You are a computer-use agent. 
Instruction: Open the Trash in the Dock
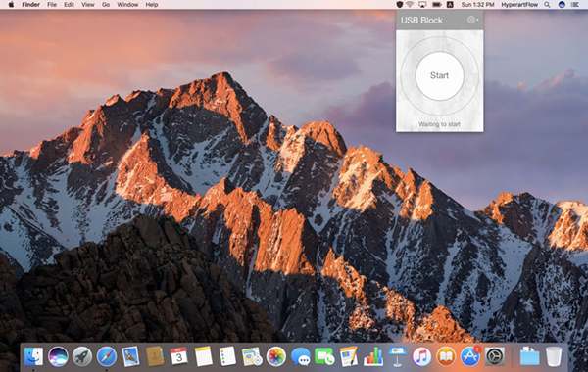pyautogui.click(x=554, y=356)
